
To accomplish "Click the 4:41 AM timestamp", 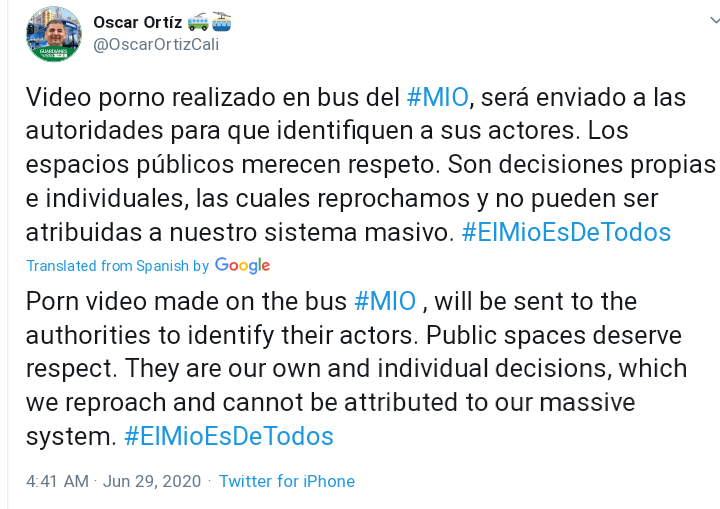I will [58, 481].
